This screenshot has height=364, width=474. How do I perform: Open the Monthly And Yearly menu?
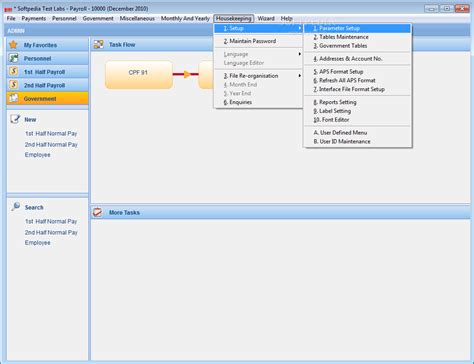click(185, 19)
